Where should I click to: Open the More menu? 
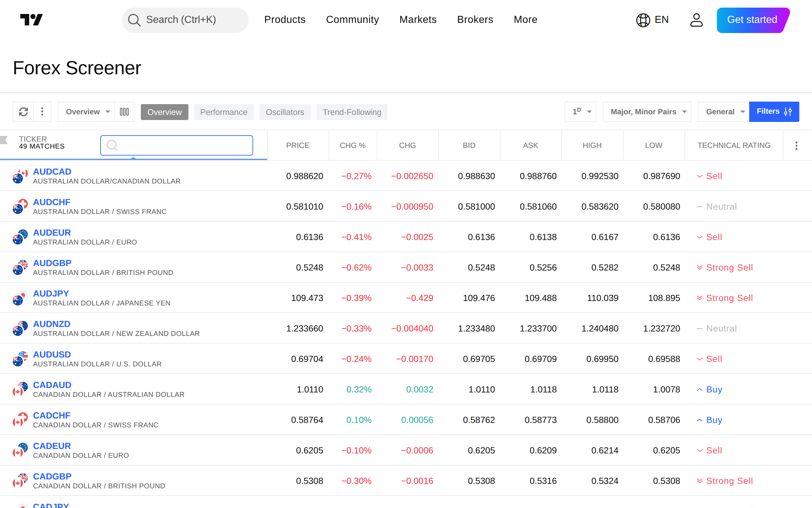pos(525,19)
